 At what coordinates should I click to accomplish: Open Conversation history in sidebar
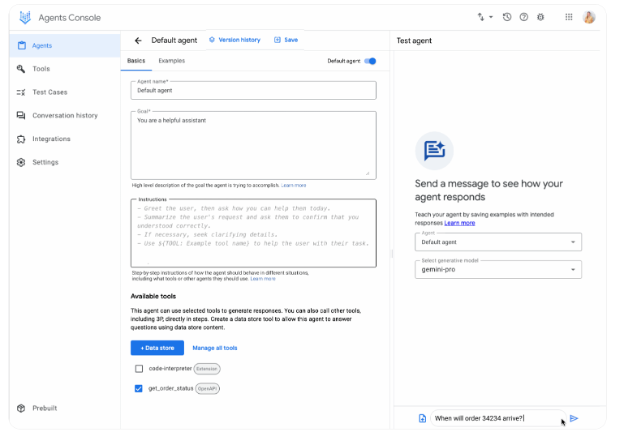pyautogui.click(x=65, y=115)
